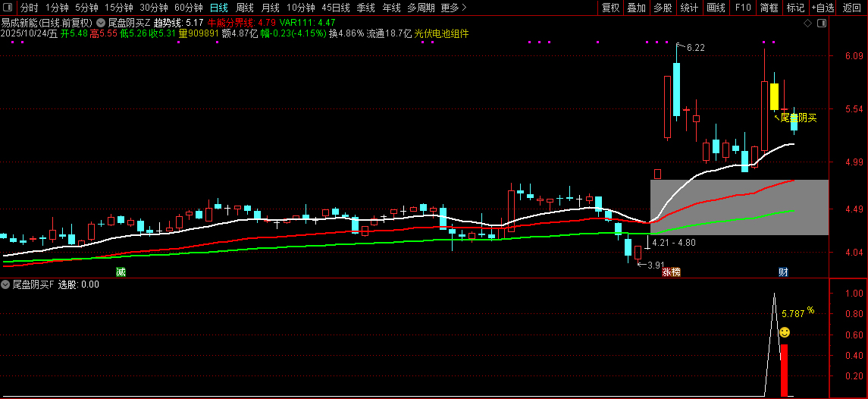Click the smiley face signal icon

[785, 332]
